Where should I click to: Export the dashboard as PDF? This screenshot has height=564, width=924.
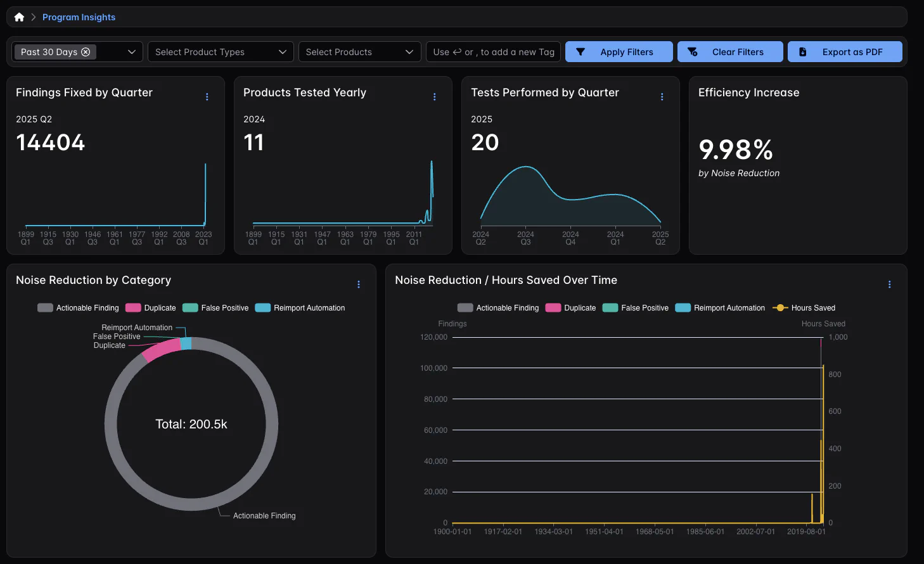click(x=844, y=52)
